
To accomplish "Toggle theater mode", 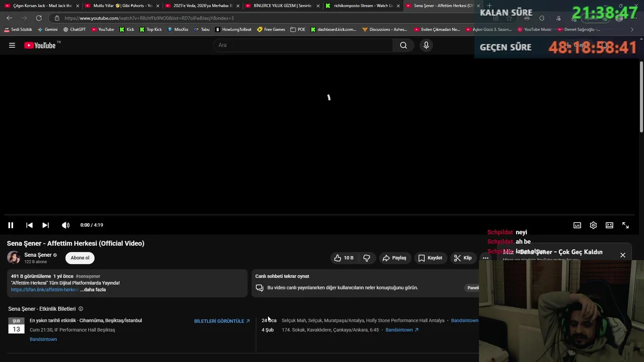I will click(609, 225).
